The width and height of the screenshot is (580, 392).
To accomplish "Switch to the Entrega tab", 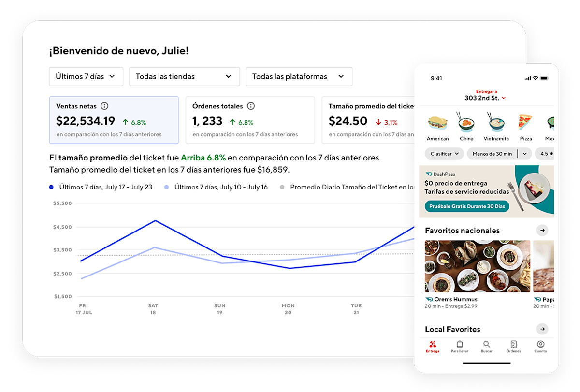I will 433,347.
